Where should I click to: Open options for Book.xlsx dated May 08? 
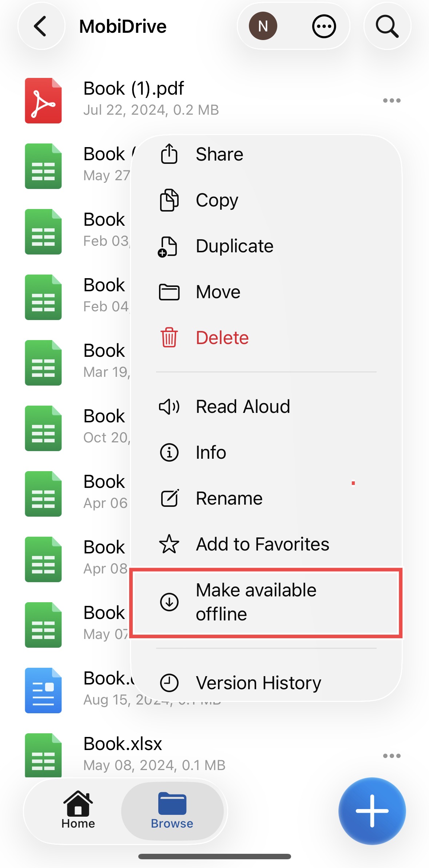pos(392,756)
